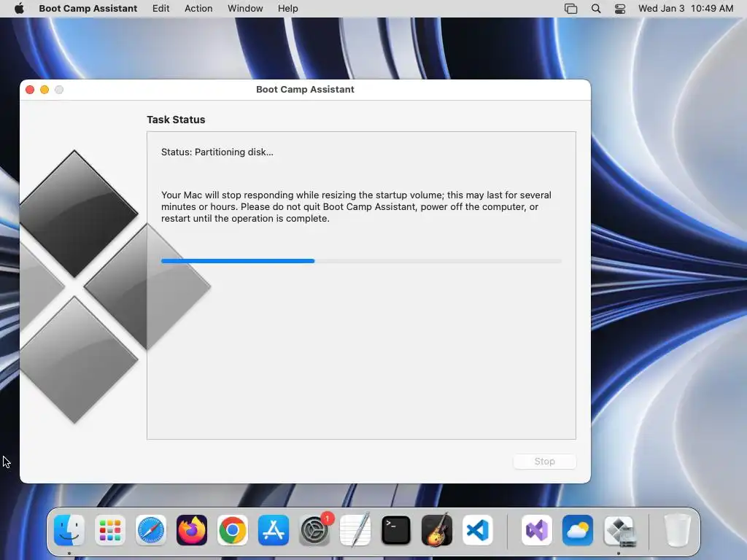Screen dimensions: 747x560
Task: Open the Apple menu
Action: pos(19,9)
